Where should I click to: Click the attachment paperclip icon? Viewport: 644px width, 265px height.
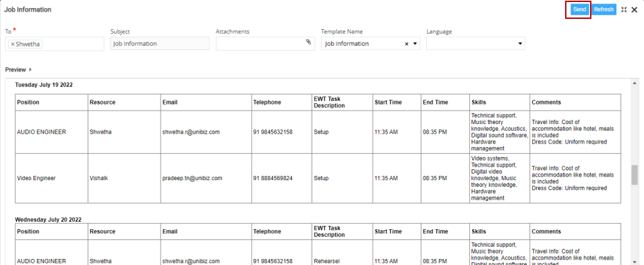(x=308, y=42)
